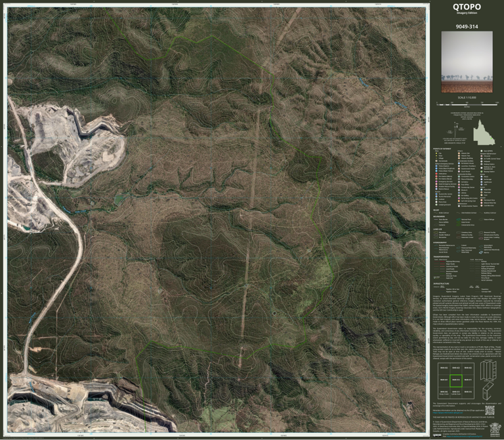Click the National Park boundary legend symbol
The height and width of the screenshot is (440, 504).
click(x=458, y=220)
